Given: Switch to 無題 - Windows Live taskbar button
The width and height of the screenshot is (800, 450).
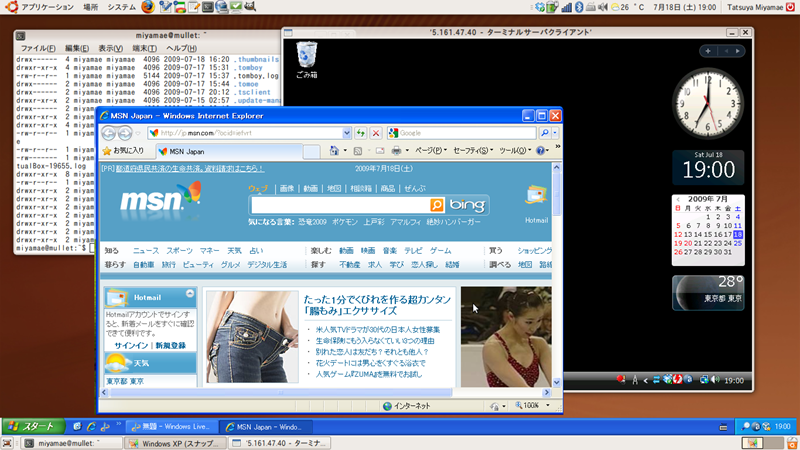Looking at the screenshot, I should click(x=172, y=427).
